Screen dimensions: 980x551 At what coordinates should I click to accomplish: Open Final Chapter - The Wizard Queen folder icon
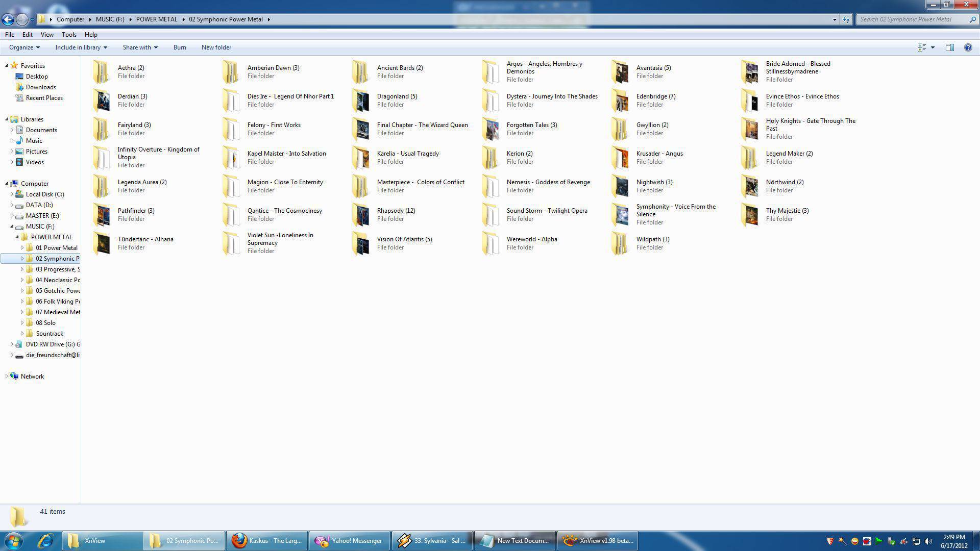click(x=361, y=129)
